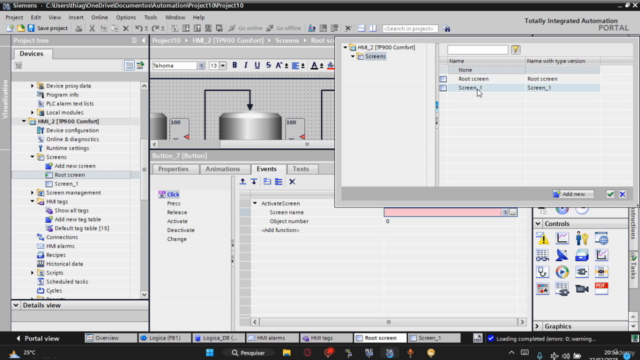Screen dimensions: 640x360
Task: Select the f(x) trend view control
Action: [601, 255]
